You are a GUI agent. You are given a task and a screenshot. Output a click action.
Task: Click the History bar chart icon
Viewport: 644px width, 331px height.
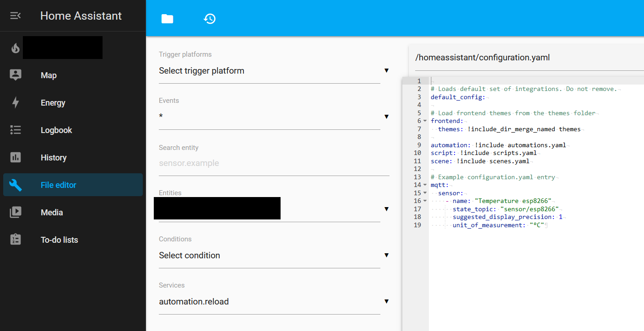(x=16, y=158)
